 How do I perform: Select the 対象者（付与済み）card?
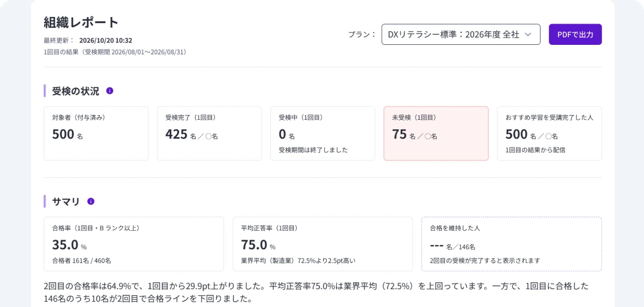pos(96,133)
